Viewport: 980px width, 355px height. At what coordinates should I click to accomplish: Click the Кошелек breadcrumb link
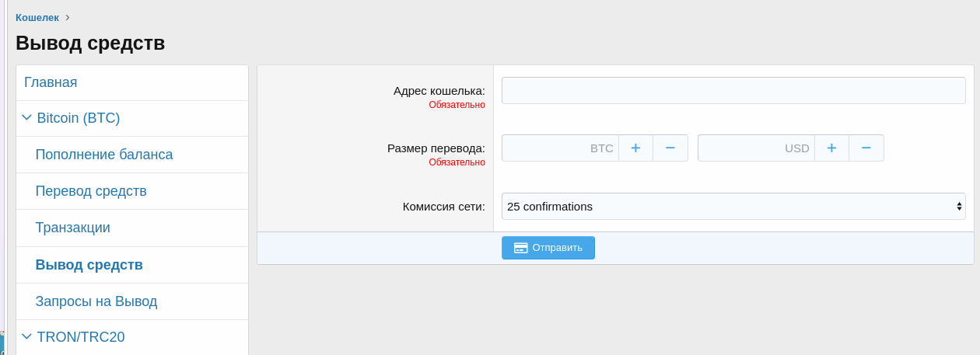point(37,17)
